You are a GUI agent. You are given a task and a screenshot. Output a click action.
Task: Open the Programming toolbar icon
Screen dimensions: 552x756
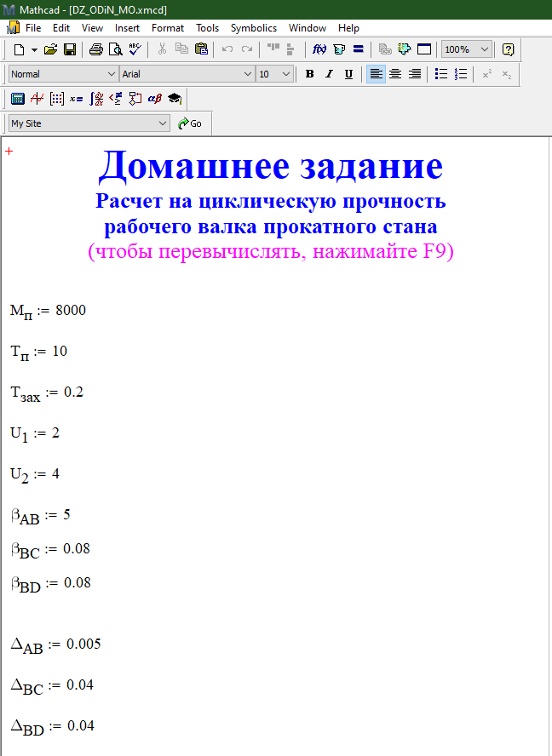pyautogui.click(x=135, y=99)
